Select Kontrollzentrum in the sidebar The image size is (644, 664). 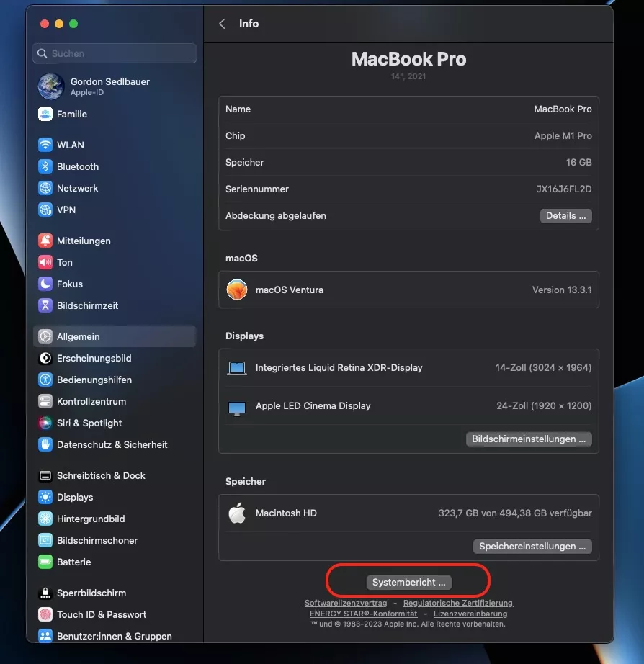click(91, 401)
